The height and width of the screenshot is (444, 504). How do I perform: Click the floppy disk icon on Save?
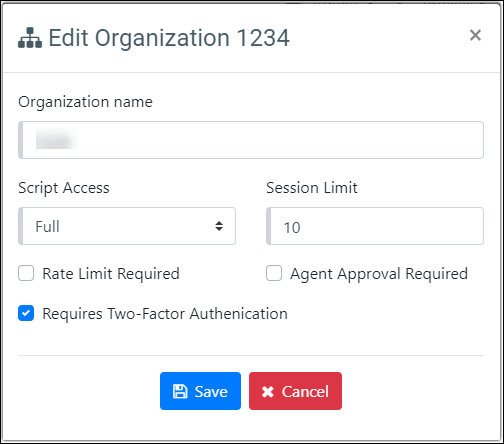(x=180, y=391)
